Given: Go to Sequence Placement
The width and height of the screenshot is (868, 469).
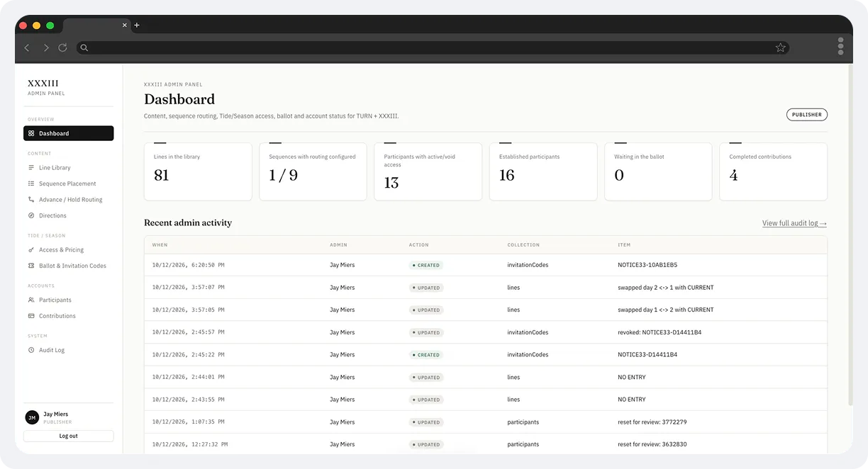Looking at the screenshot, I should click(67, 183).
